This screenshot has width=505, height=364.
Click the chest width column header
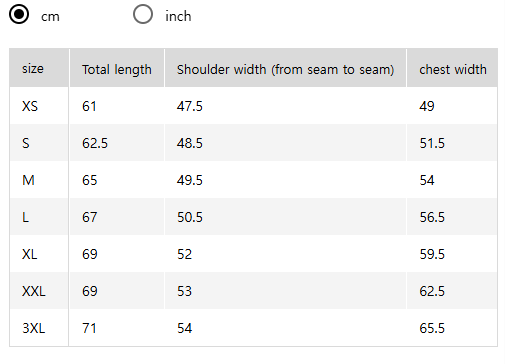coord(452,68)
